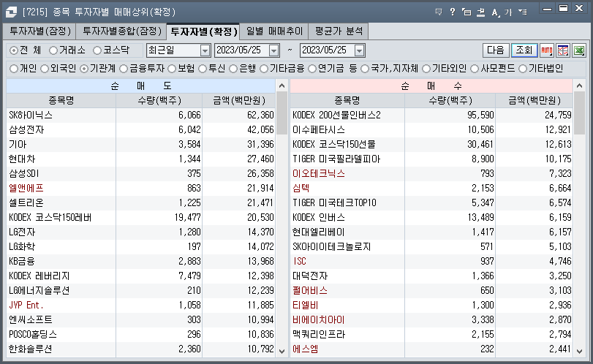This screenshot has height=364, width=593.
Task: Click the 순매수 list scrollbar down arrow
Action: click(579, 351)
